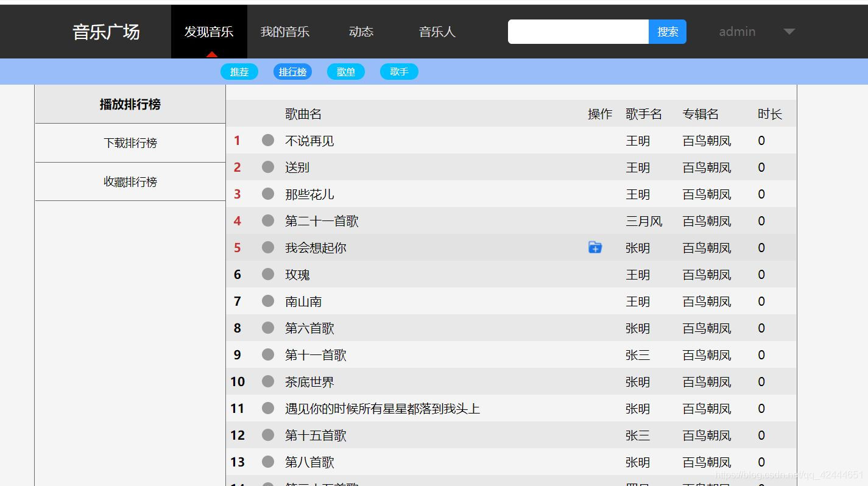Screen dimensions: 868x486
Task: Select the 排行榜 sub-navigation pill
Action: tap(292, 72)
